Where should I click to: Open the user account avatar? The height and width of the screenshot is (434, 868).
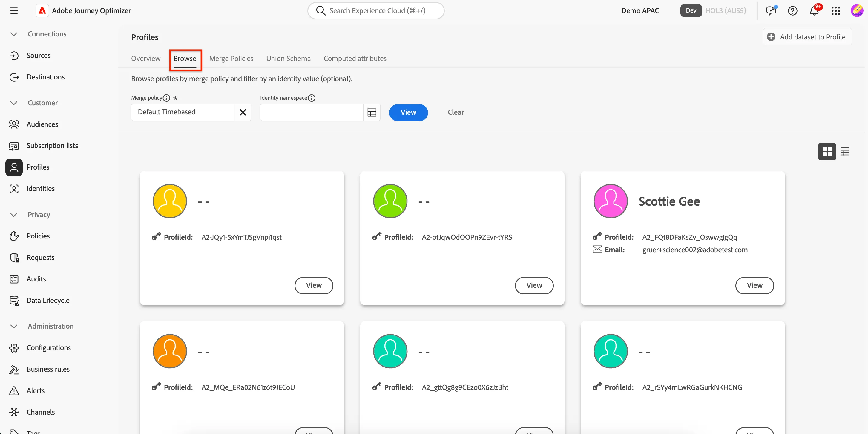tap(857, 10)
